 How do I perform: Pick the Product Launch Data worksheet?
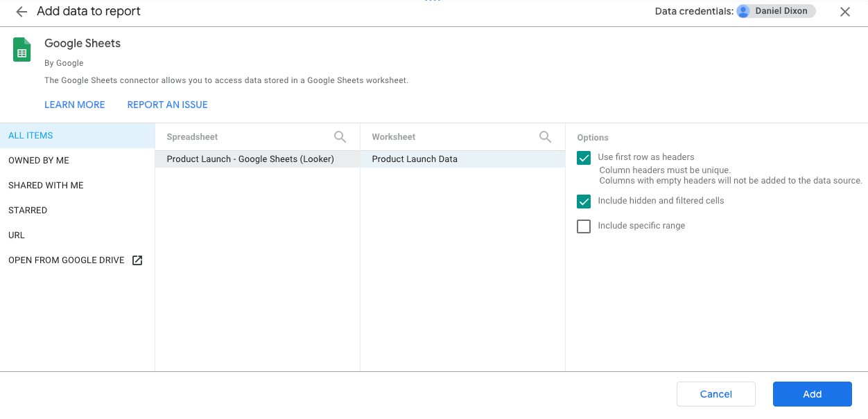click(x=462, y=159)
